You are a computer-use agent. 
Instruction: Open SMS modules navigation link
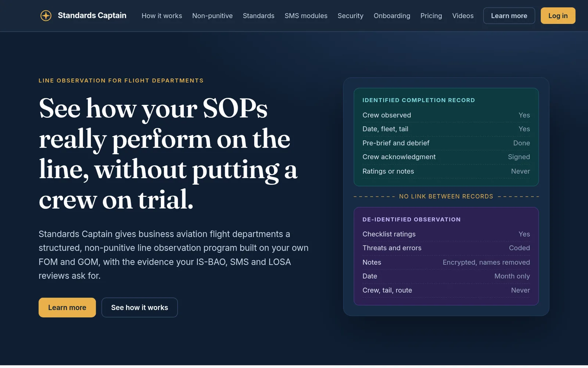(306, 16)
